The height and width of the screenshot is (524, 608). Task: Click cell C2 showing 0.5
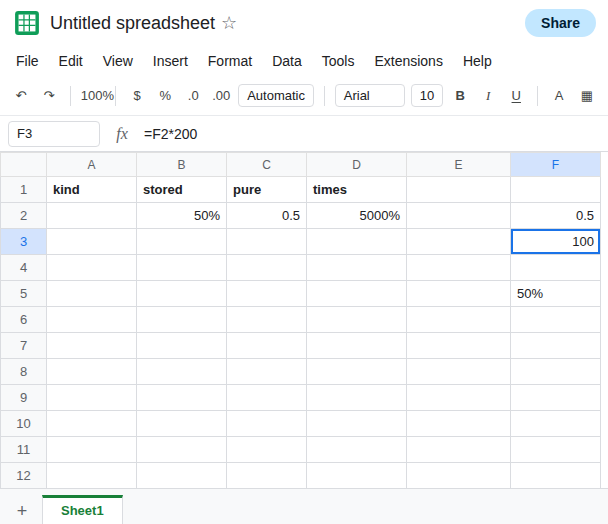click(266, 216)
